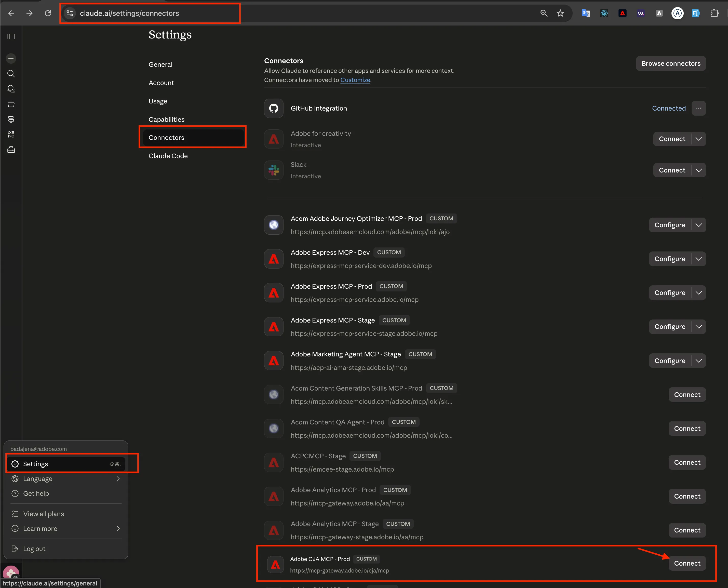Open dropdown next to Express MCP - Dev Configure

[698, 259]
